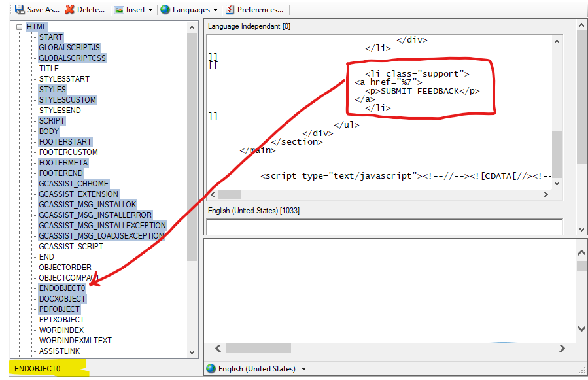
Task: Click the English (United States) [1033] text field
Action: (385, 227)
